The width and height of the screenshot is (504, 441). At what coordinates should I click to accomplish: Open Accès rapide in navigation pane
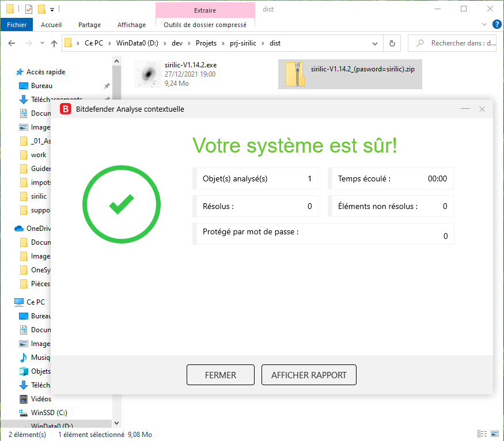(x=46, y=72)
